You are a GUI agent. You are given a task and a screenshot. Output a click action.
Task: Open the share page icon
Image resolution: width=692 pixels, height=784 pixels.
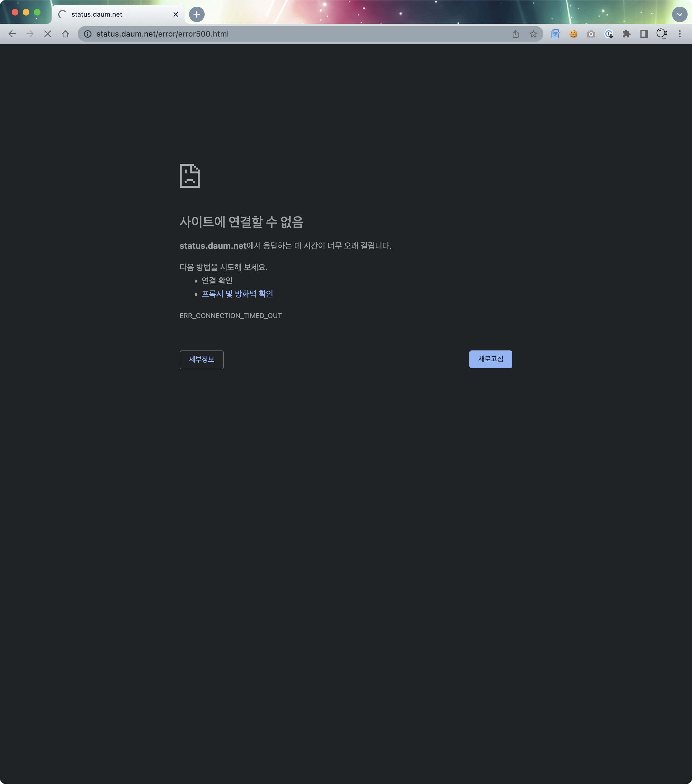(x=515, y=34)
